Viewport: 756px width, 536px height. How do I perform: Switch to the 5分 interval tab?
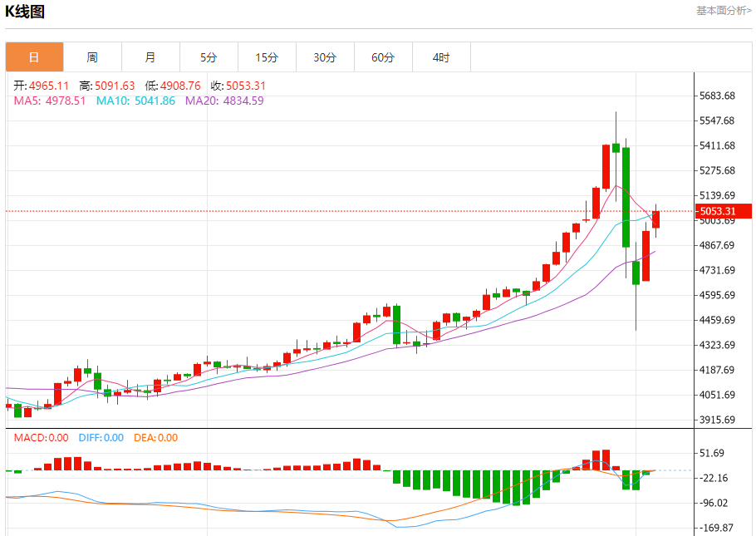click(209, 57)
